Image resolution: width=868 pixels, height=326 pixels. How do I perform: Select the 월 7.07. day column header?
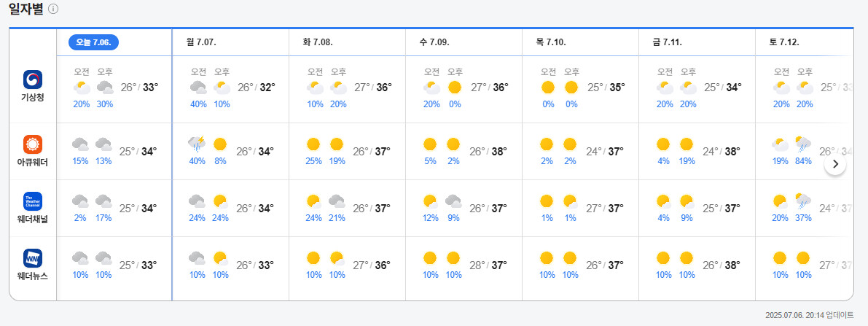click(201, 42)
